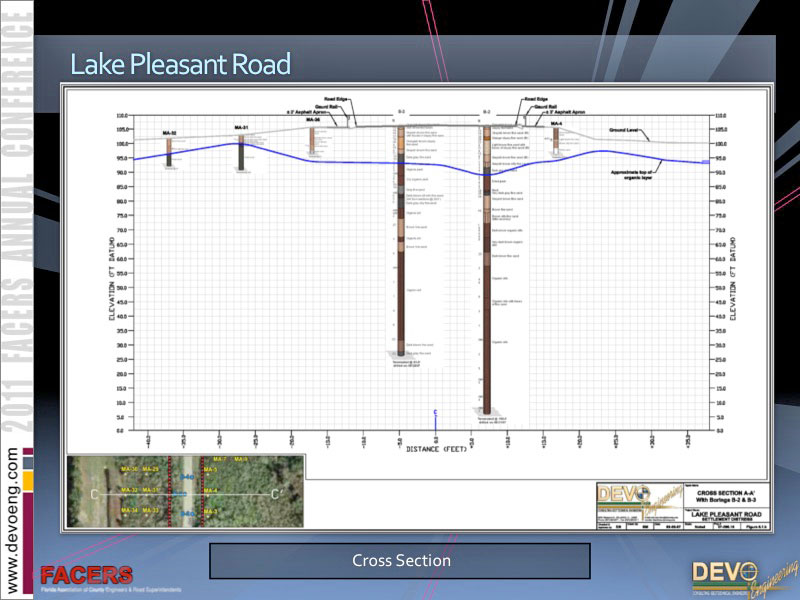The image size is (800, 600).
Task: Click the MA-32 boring column marker
Action: tap(169, 148)
